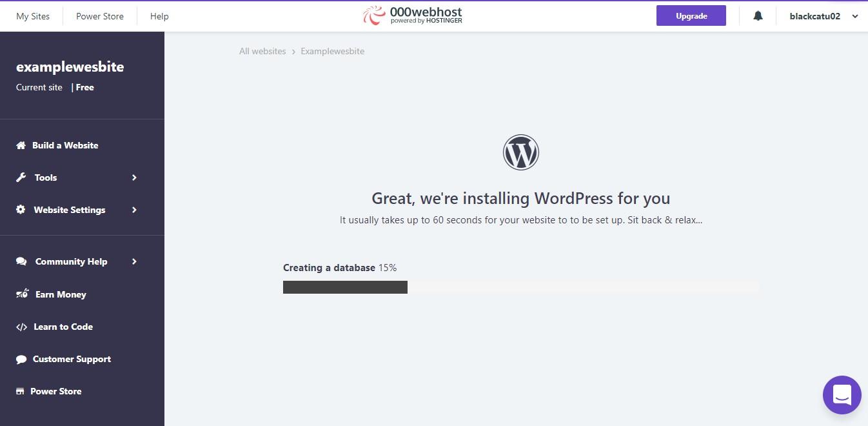Click the speech bubble icon beside Customer Support
868x426 pixels.
click(x=21, y=359)
